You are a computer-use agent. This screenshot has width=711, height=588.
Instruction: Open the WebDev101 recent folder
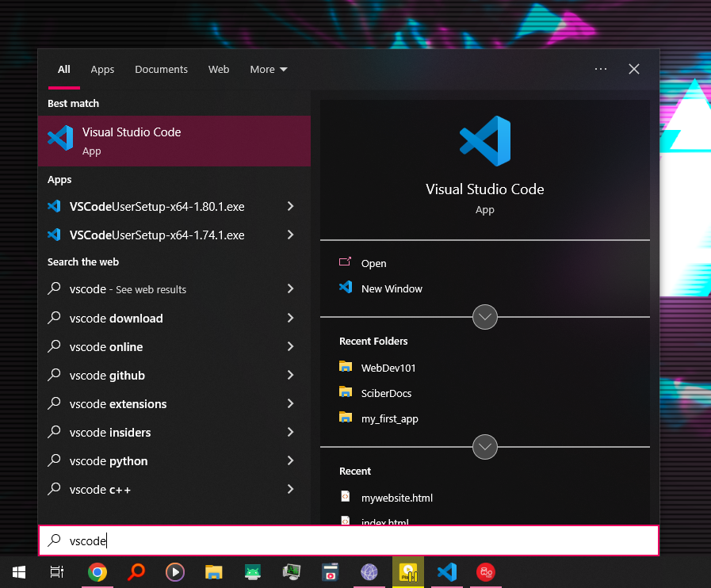pos(388,368)
